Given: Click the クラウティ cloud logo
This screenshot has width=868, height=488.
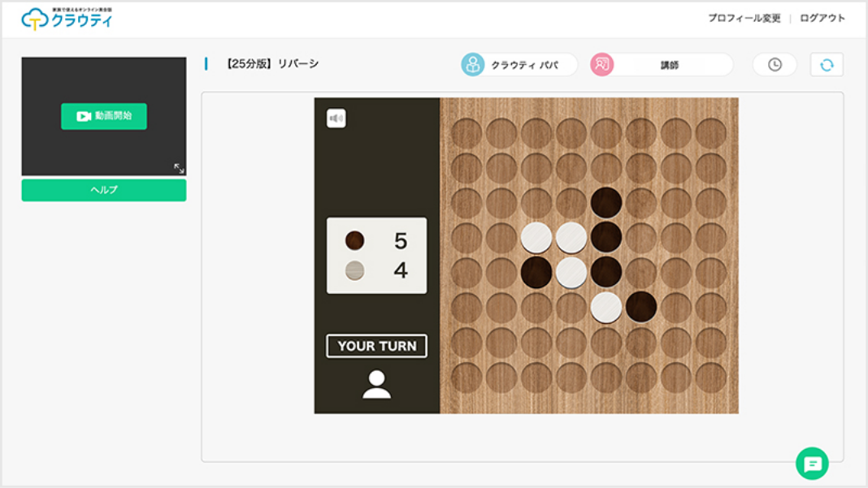Looking at the screenshot, I should (x=67, y=19).
